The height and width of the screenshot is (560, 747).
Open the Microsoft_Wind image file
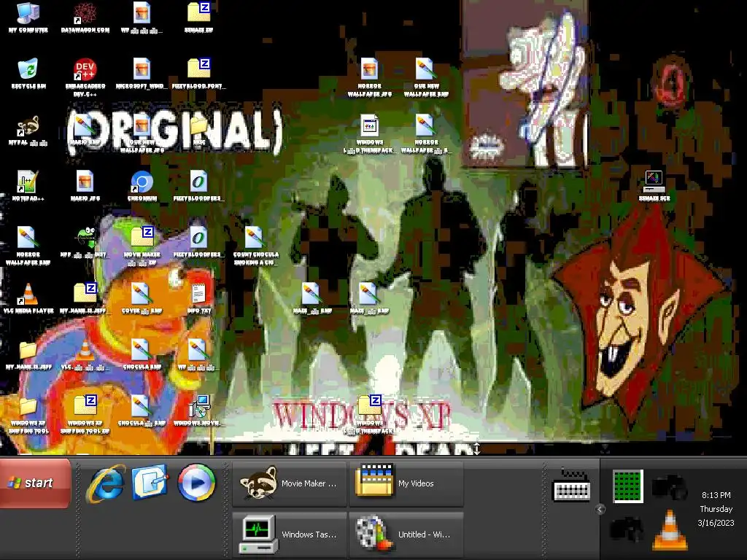point(142,74)
